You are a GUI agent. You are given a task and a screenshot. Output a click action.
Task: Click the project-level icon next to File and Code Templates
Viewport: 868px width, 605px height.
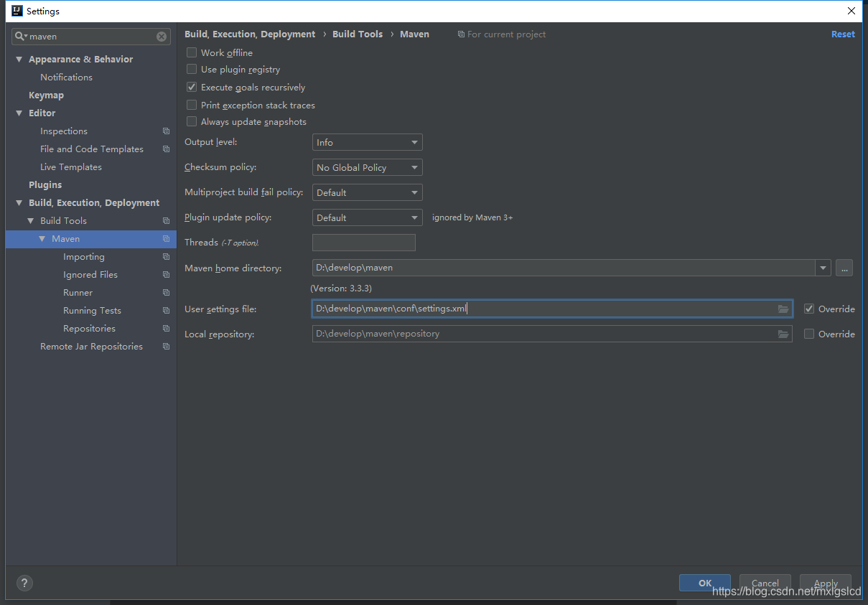pyautogui.click(x=166, y=149)
